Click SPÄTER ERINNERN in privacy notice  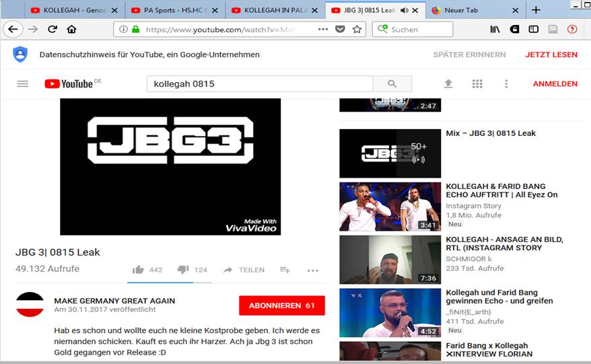point(469,54)
